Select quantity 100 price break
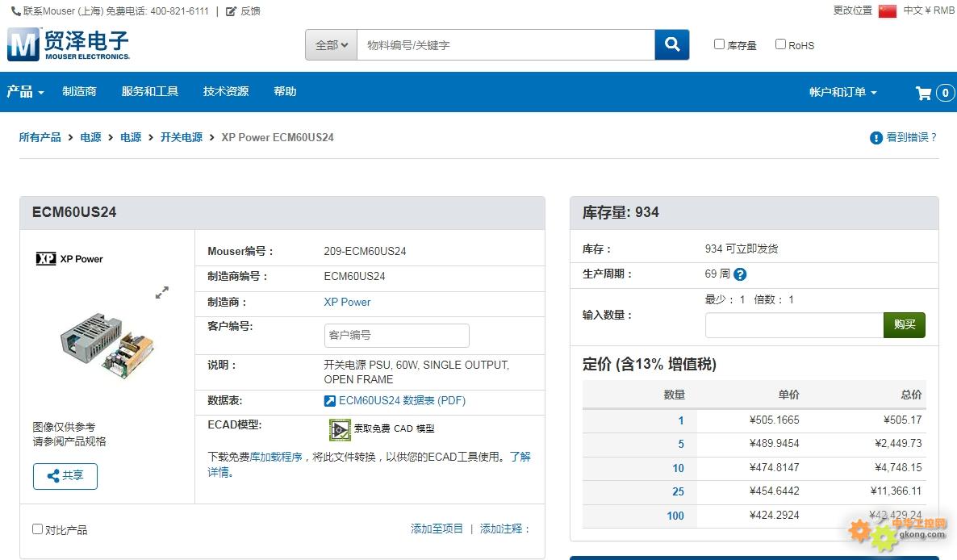 pos(675,516)
